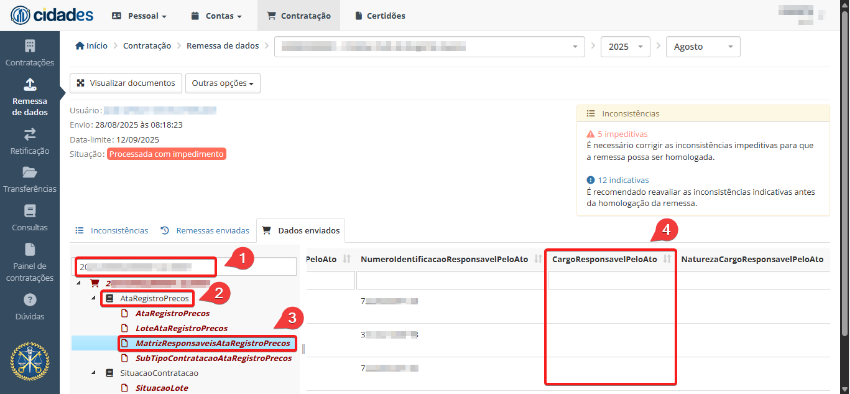This screenshot has height=394, width=850.
Task: Click the book icon beside AtaRegistroPrecos folder
Action: pos(110,299)
